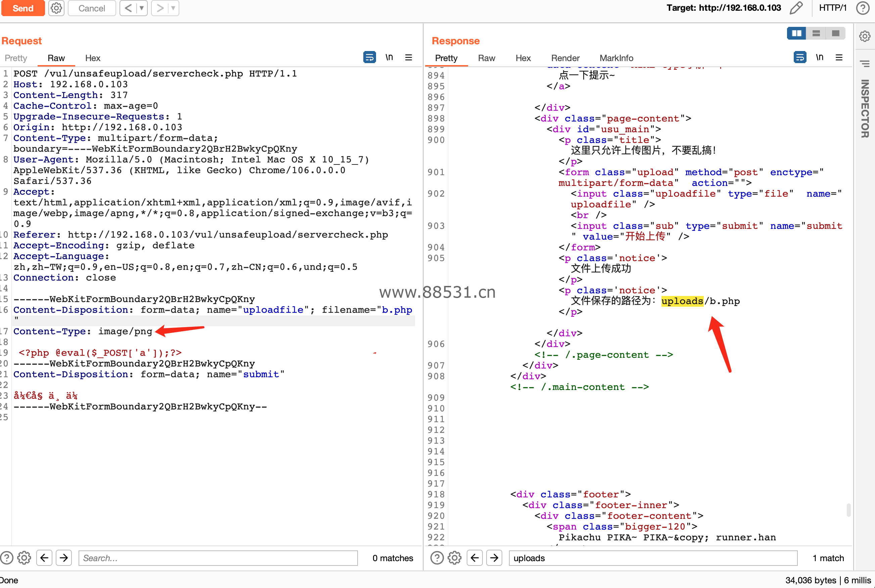875x588 pixels.
Task: Click the PHP eval payload line
Action: pos(100,353)
